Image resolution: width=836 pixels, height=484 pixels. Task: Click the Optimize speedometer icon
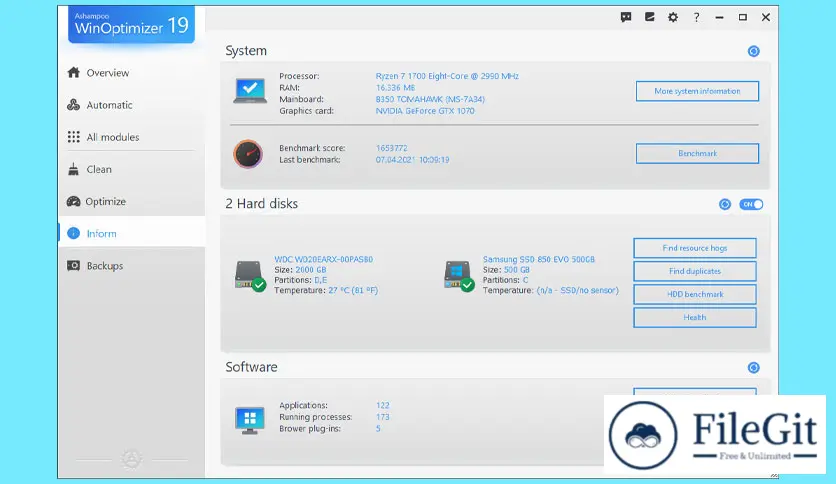74,201
